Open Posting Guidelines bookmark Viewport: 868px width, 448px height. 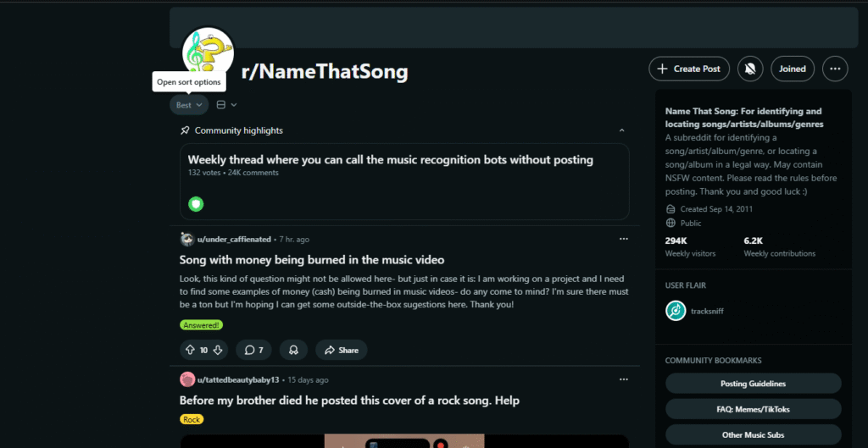click(753, 384)
